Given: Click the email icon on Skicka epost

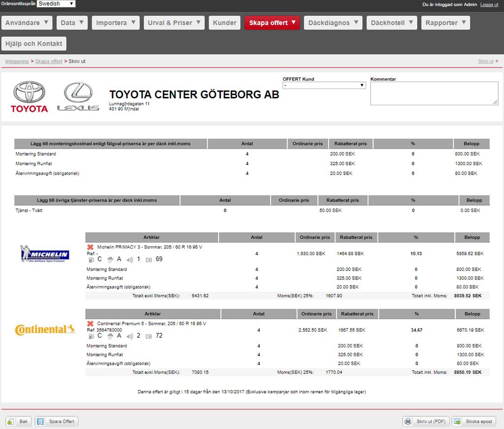Looking at the screenshot, I should click(x=457, y=421).
